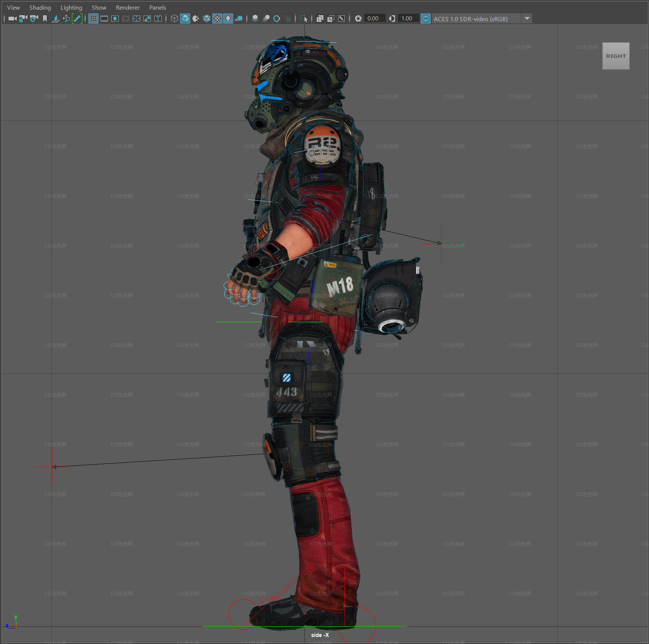Open Camera Attributes gear icon
This screenshot has height=644, width=649.
tap(34, 19)
